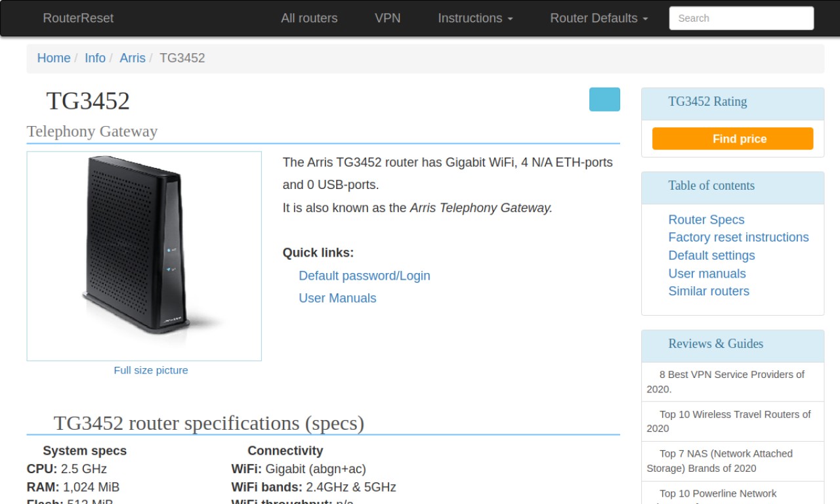
Task: Click the Reviews & Guides panel heading
Action: point(715,344)
